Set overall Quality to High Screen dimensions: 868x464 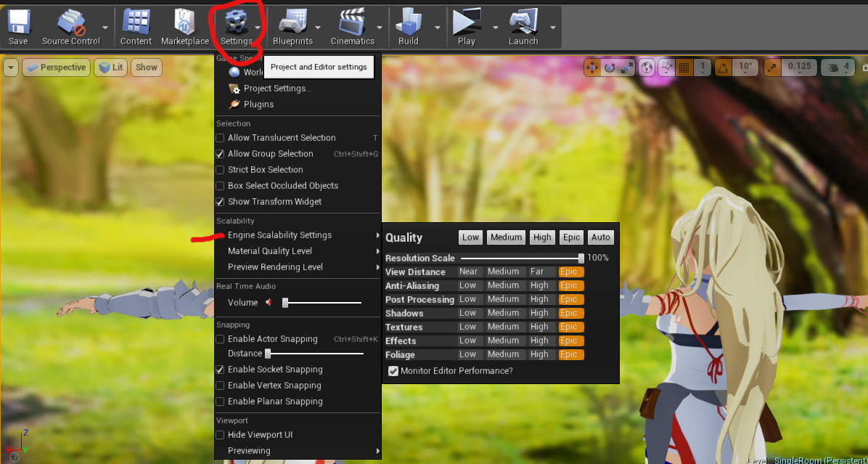point(542,237)
